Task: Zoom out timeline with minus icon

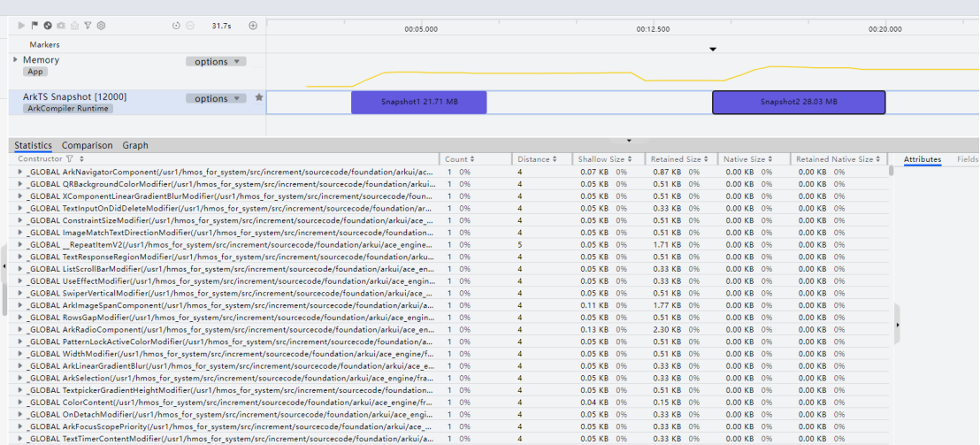Action: [x=189, y=27]
